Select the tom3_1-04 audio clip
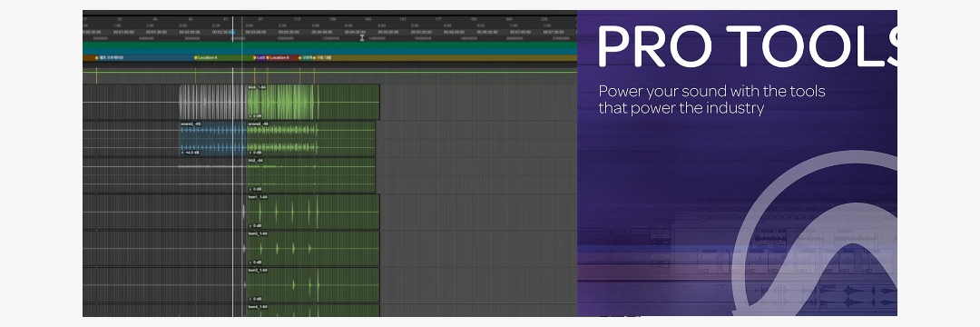Viewport: 980px width, 327px height. pos(313,285)
